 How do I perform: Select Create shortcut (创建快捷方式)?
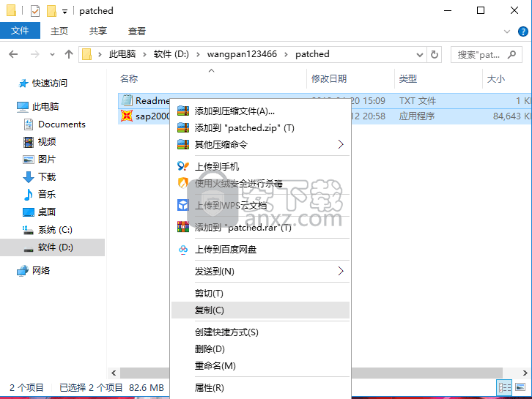[261, 332]
